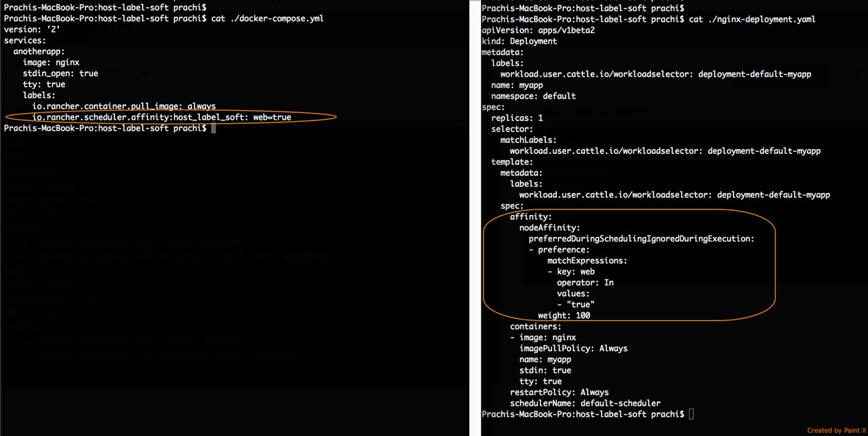The width and height of the screenshot is (868, 436).
Task: Click the 'matchExpressions:' key
Action: pos(588,260)
